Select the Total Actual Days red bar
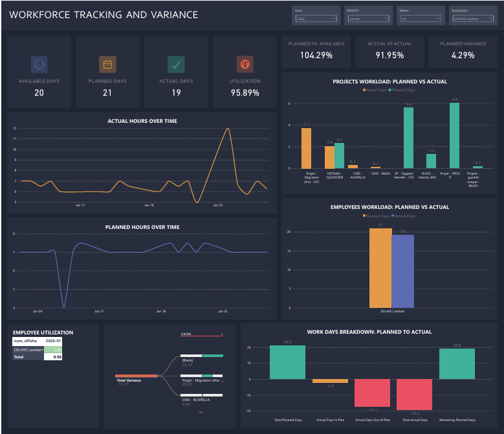504x434 pixels. tap(414, 395)
